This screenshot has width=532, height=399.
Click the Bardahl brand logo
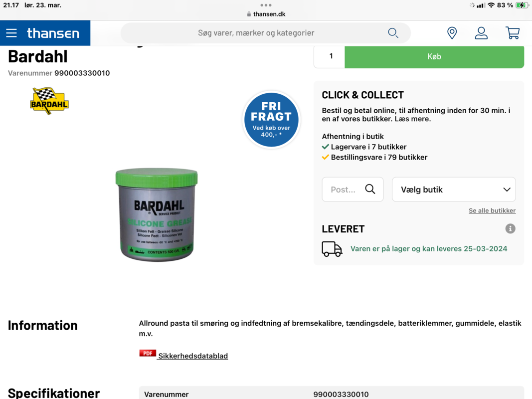pos(49,101)
